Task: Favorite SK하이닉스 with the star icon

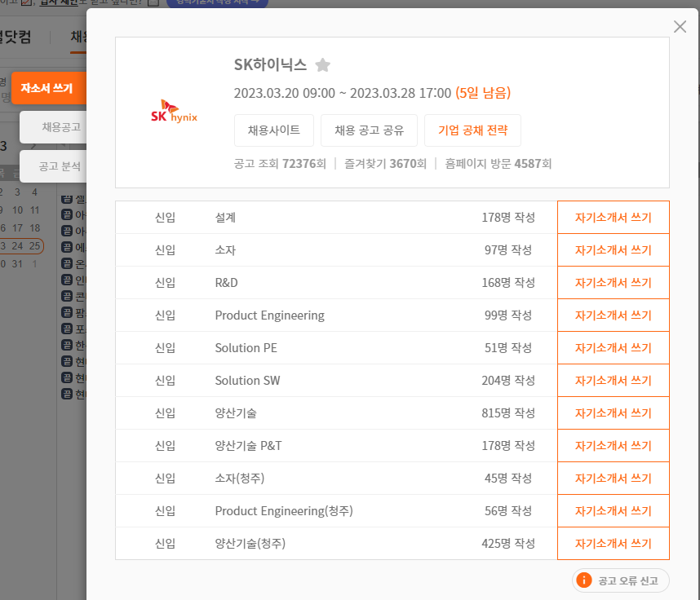Action: (322, 65)
